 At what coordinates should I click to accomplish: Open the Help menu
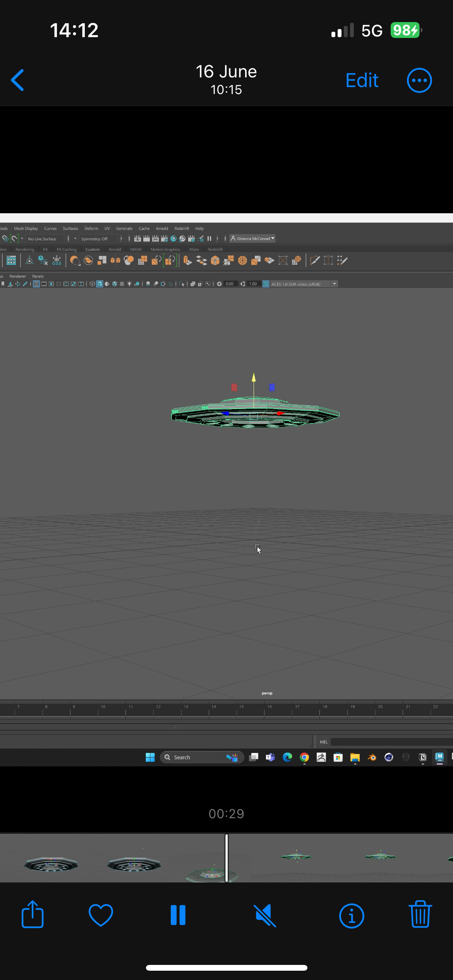click(199, 228)
